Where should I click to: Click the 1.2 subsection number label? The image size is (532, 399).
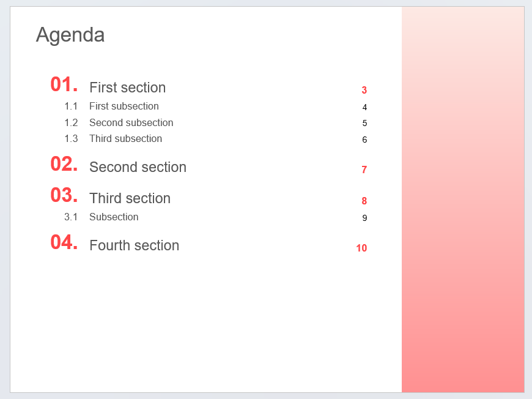(72, 122)
